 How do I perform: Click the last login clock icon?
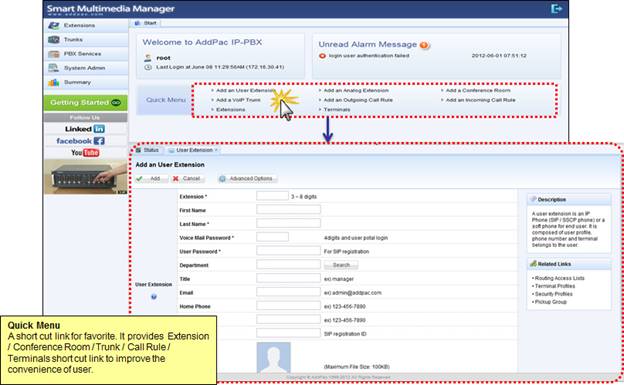point(148,67)
